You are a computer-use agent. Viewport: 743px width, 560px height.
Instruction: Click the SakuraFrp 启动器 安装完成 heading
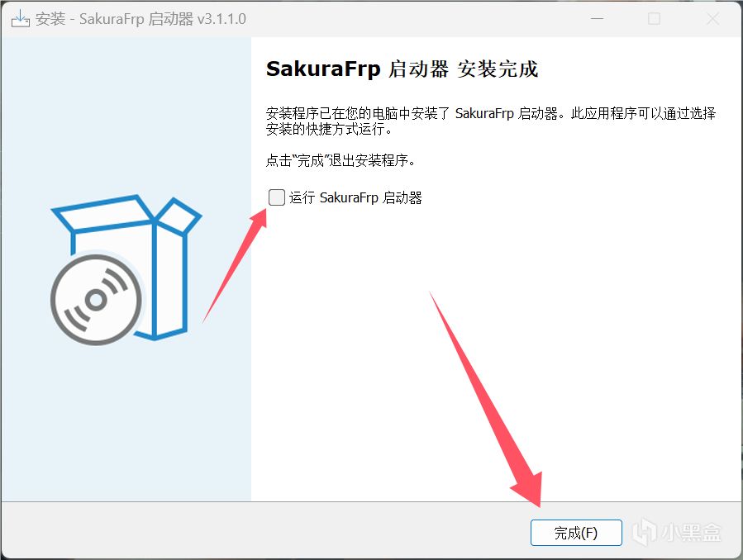pos(402,69)
